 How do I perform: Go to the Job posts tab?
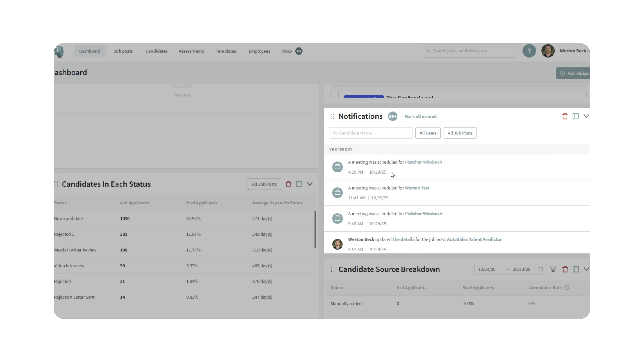pyautogui.click(x=123, y=51)
